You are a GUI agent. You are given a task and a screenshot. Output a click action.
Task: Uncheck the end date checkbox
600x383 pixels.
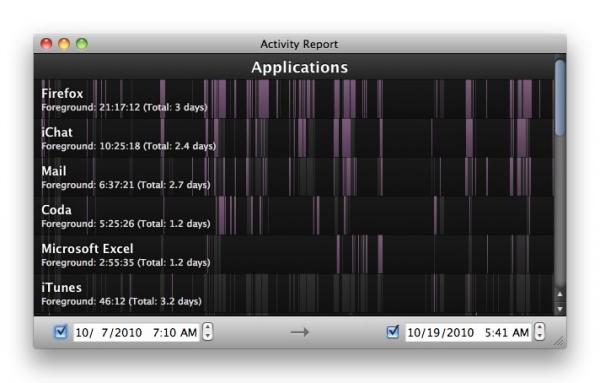[x=393, y=332]
